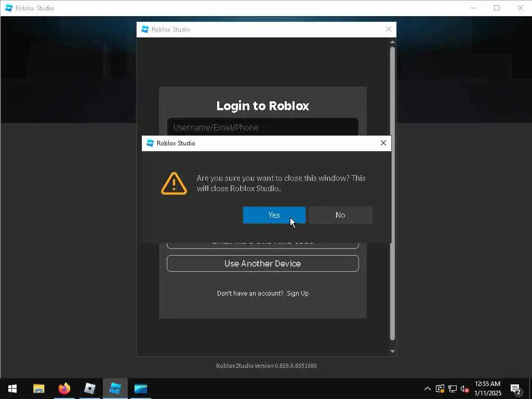This screenshot has width=532, height=399.
Task: Switch to Roblox Studio taskbar icon
Action: (x=115, y=389)
